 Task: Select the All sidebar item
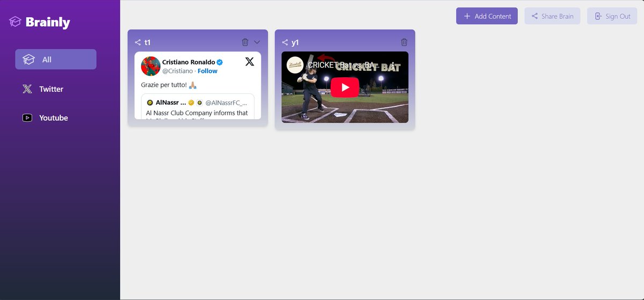pos(56,60)
